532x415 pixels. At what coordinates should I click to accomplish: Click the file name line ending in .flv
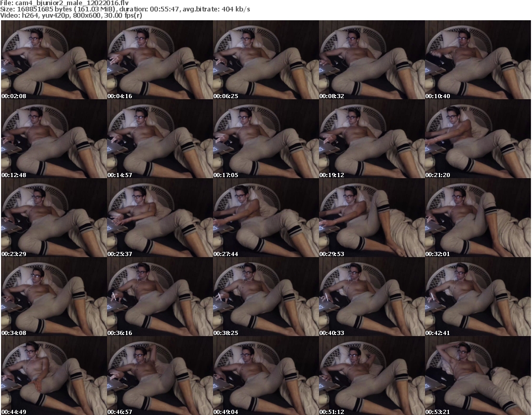[x=64, y=3]
